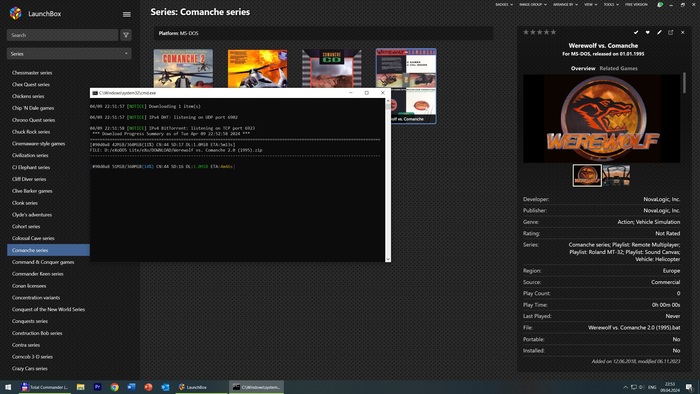Image resolution: width=700 pixels, height=394 pixels.
Task: Select Contra series in sidebar
Action: click(26, 345)
